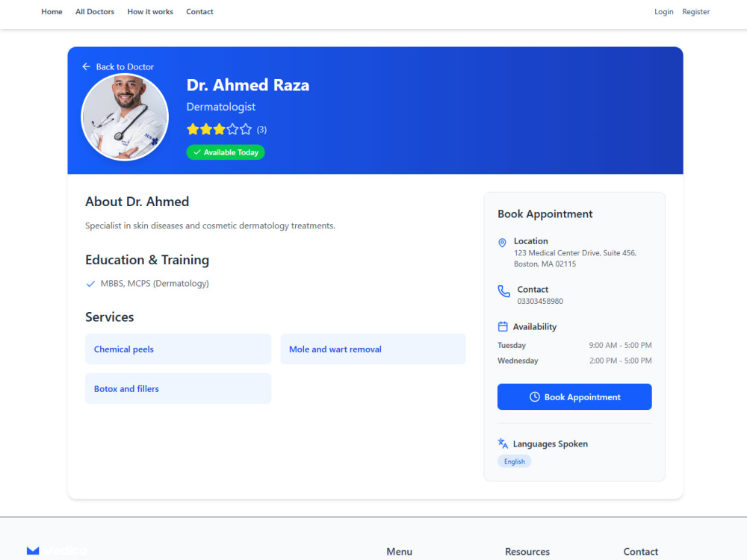Select Botox and fillers service
The image size is (747, 560).
(179, 388)
